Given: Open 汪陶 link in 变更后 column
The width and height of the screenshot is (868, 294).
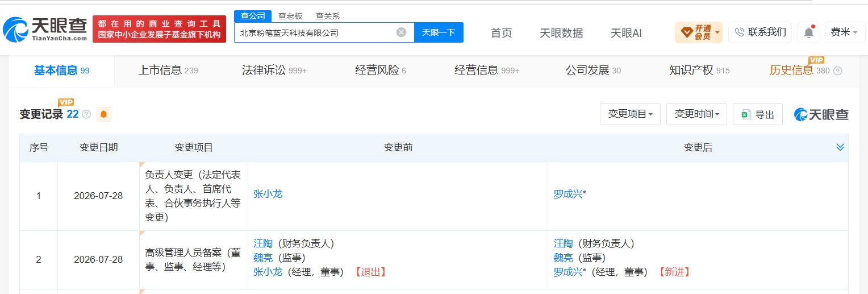Looking at the screenshot, I should point(564,243).
